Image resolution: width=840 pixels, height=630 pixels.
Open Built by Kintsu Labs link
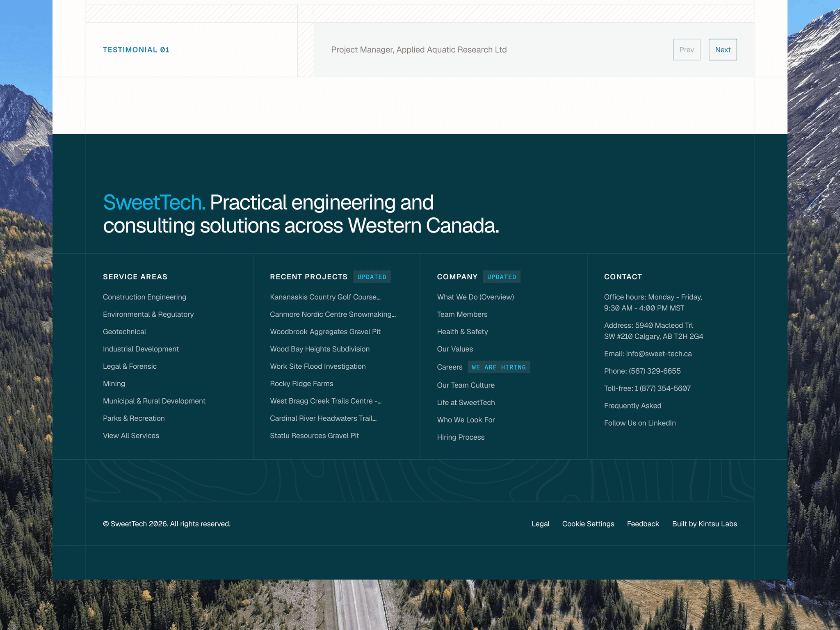tap(704, 524)
